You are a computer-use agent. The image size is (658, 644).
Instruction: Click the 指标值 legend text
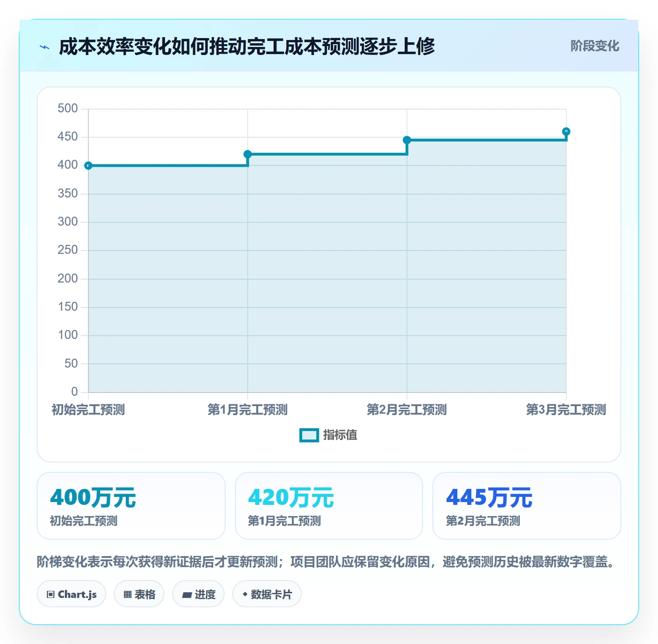[340, 435]
